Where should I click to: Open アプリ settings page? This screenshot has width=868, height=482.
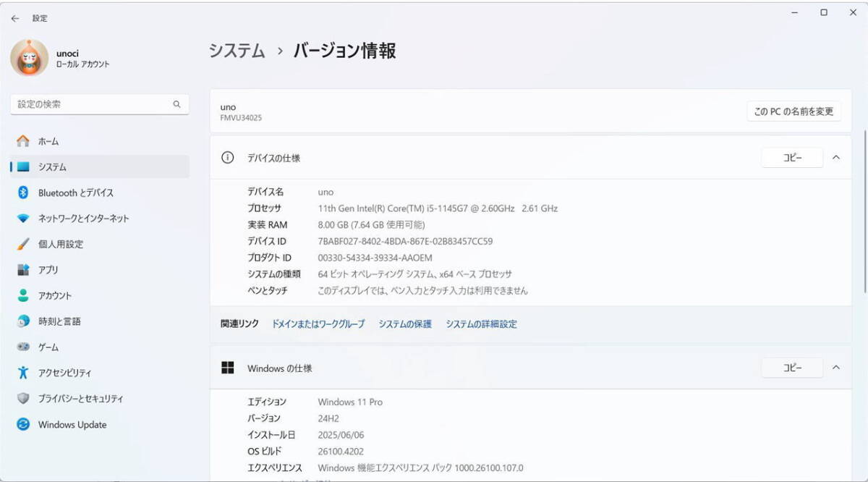click(100, 270)
